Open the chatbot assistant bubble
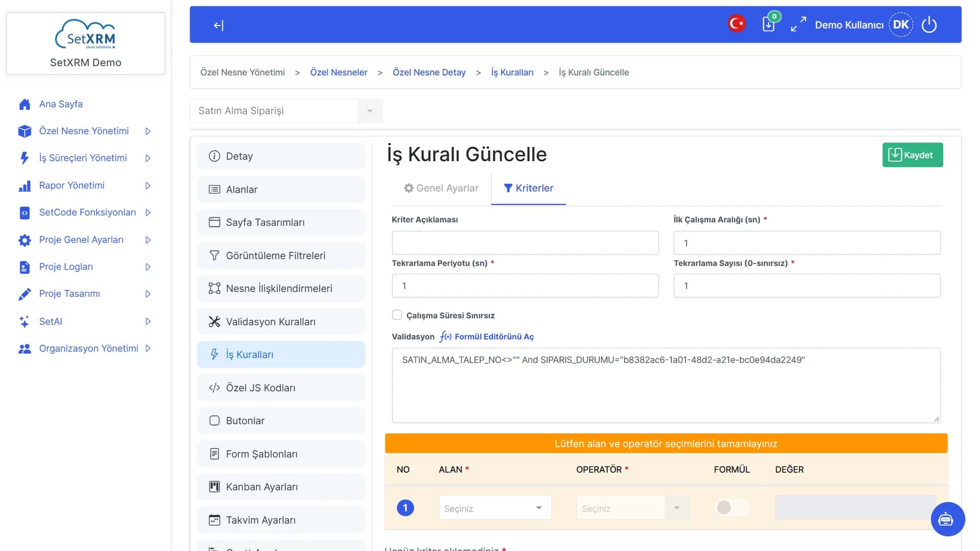Image resolution: width=980 pixels, height=551 pixels. point(947,519)
